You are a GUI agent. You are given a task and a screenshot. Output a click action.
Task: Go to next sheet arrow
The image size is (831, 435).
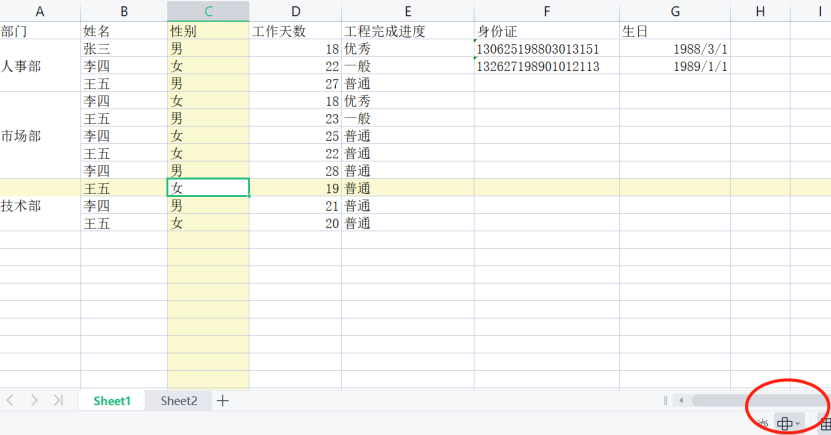(34, 401)
